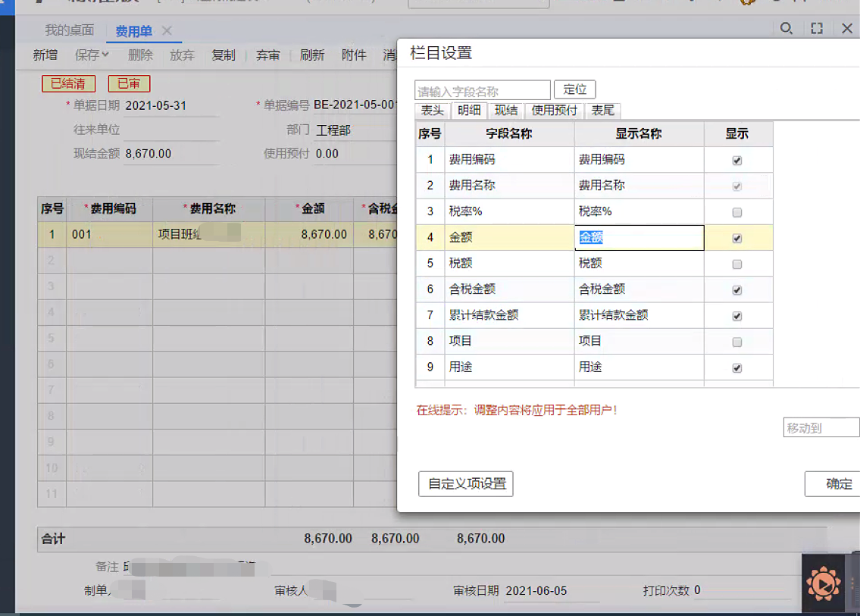The width and height of the screenshot is (860, 616).
Task: Click the 使用预付 value 0.00
Action: 327,154
